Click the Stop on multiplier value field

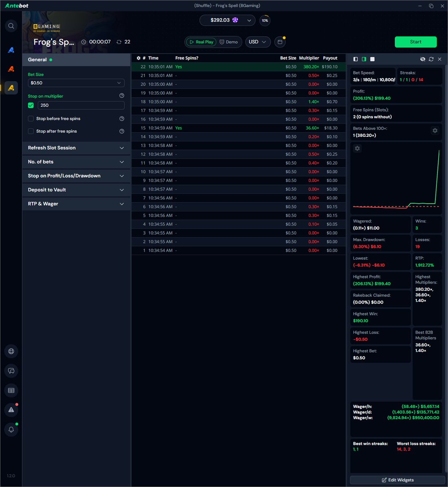[81, 105]
